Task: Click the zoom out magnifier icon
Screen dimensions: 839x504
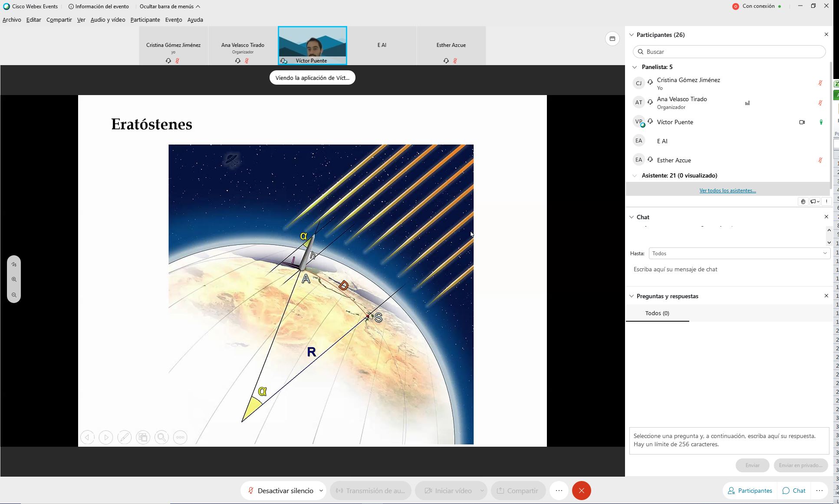Action: pyautogui.click(x=14, y=295)
